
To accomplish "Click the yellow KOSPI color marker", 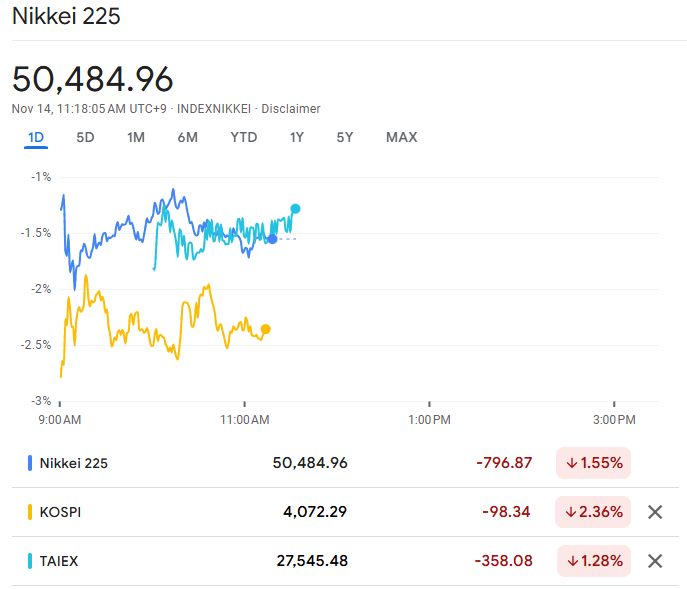I will tap(30, 512).
